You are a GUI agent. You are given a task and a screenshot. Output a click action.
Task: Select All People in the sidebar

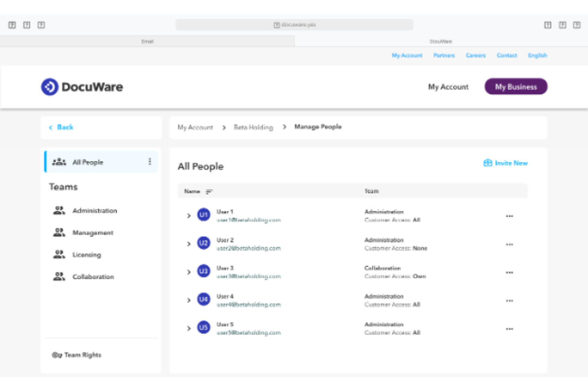click(101, 162)
